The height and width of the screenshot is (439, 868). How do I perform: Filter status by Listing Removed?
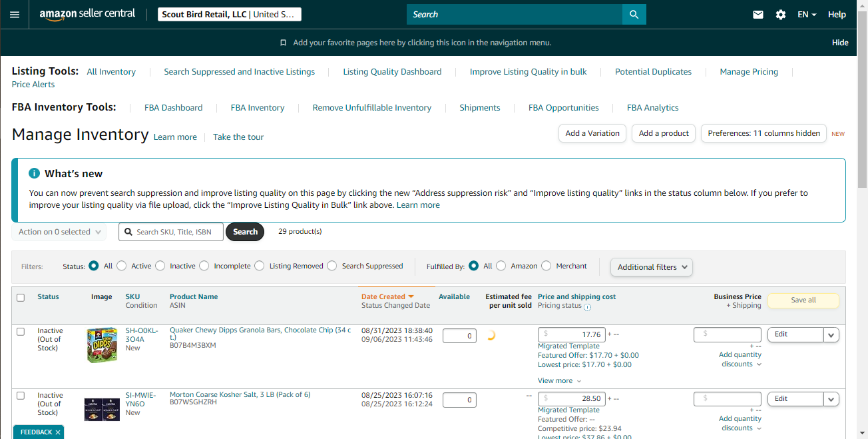[x=260, y=266]
